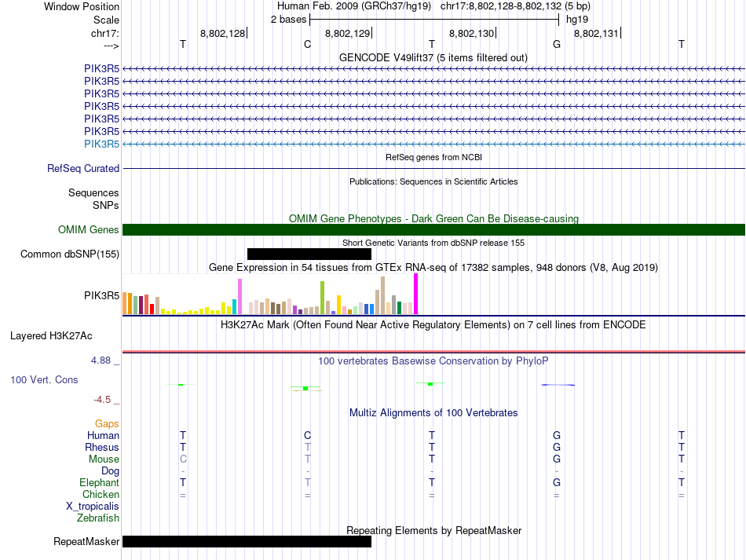Click the Elephant species label
The height and width of the screenshot is (560, 746).
point(99,482)
